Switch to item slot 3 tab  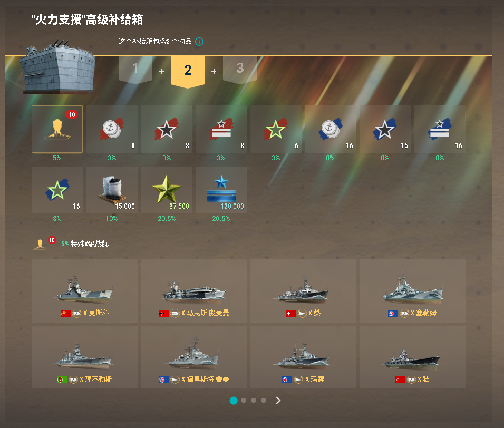[240, 70]
